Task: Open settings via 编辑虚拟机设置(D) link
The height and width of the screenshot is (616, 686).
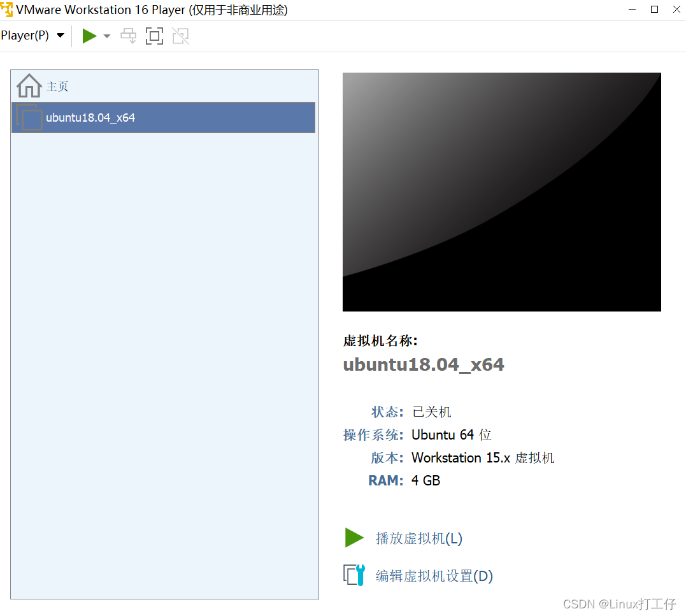Action: click(434, 576)
